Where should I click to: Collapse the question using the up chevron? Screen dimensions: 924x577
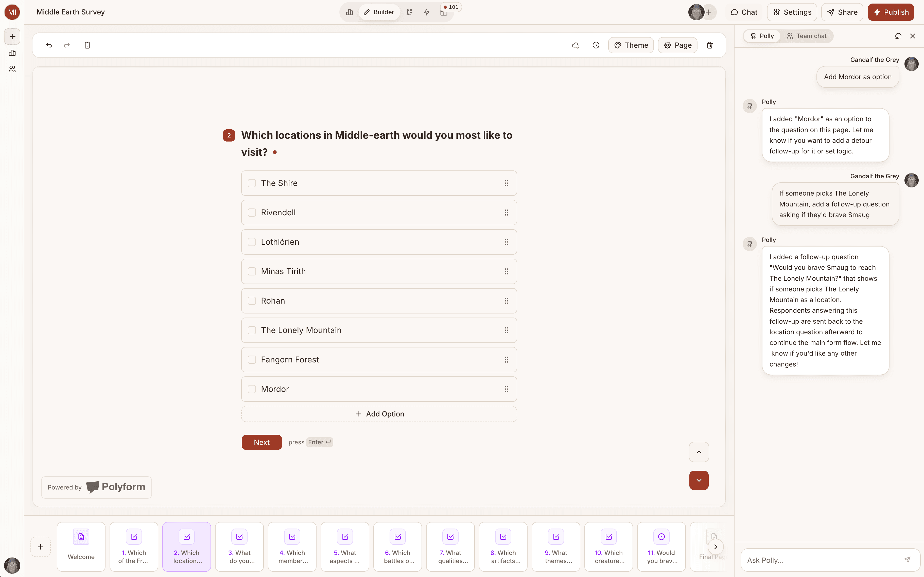[x=699, y=452]
